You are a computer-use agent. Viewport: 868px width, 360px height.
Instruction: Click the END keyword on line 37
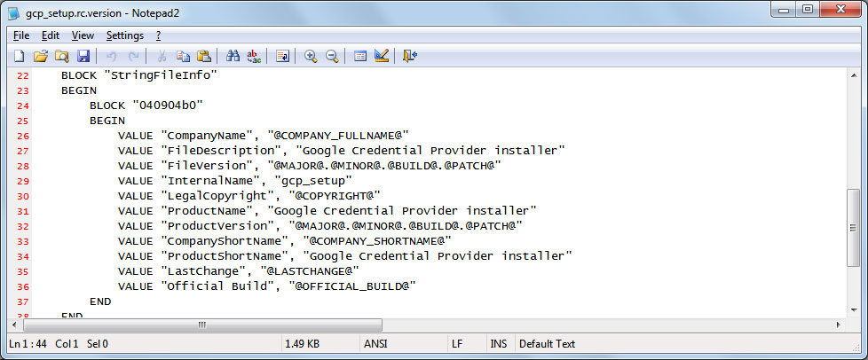point(100,301)
